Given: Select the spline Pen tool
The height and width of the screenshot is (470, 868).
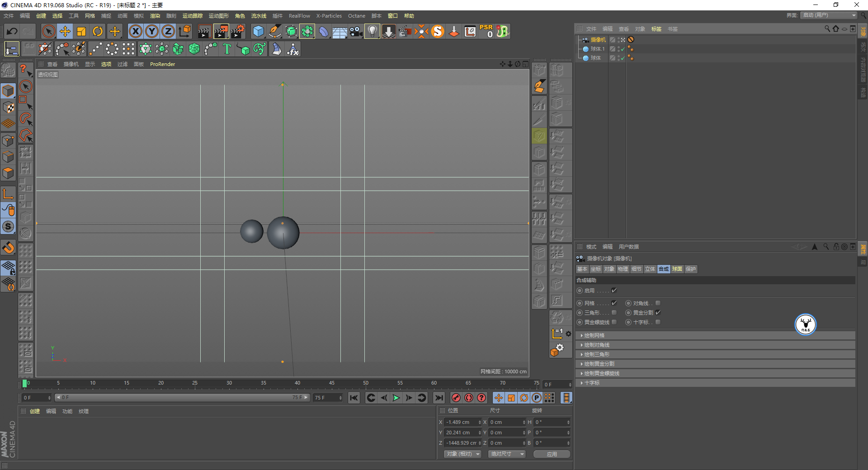Looking at the screenshot, I should pos(275,31).
